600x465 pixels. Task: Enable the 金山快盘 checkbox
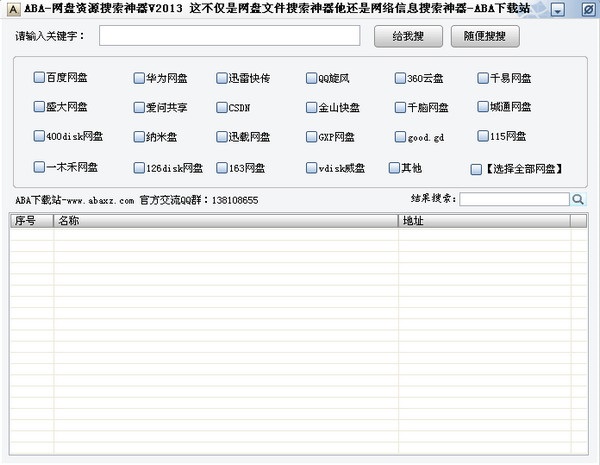(311, 108)
